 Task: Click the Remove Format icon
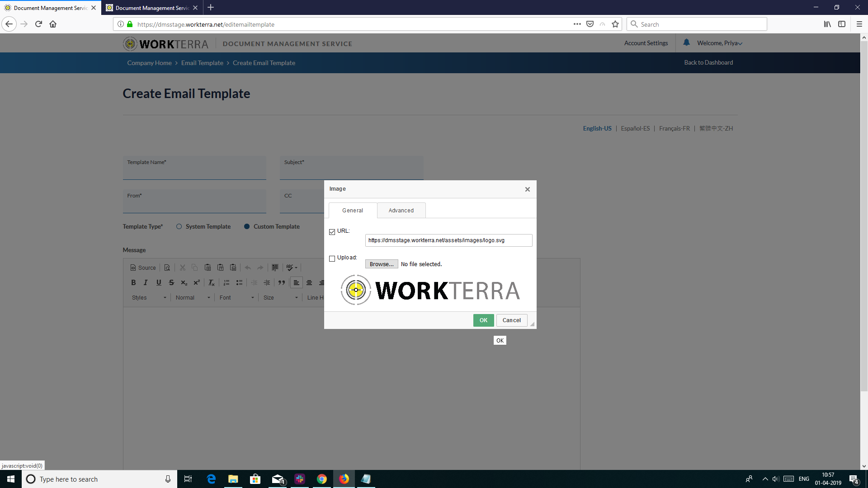point(211,282)
